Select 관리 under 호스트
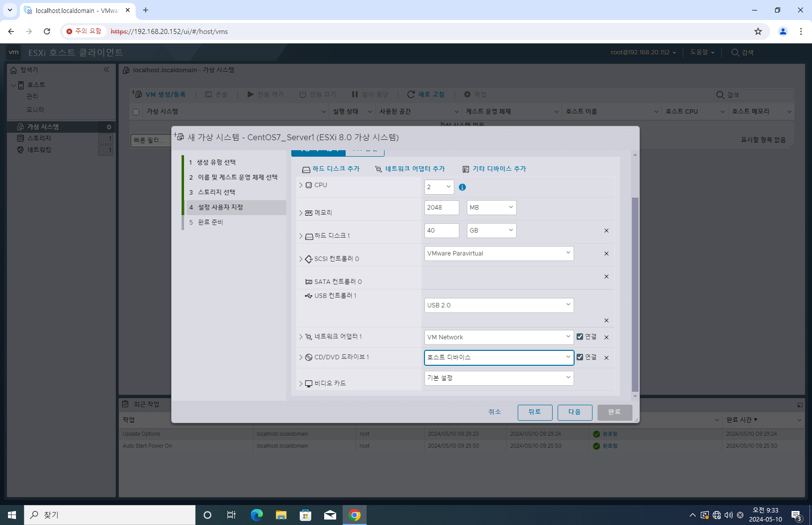Viewport: 812px width, 525px height. click(x=32, y=97)
